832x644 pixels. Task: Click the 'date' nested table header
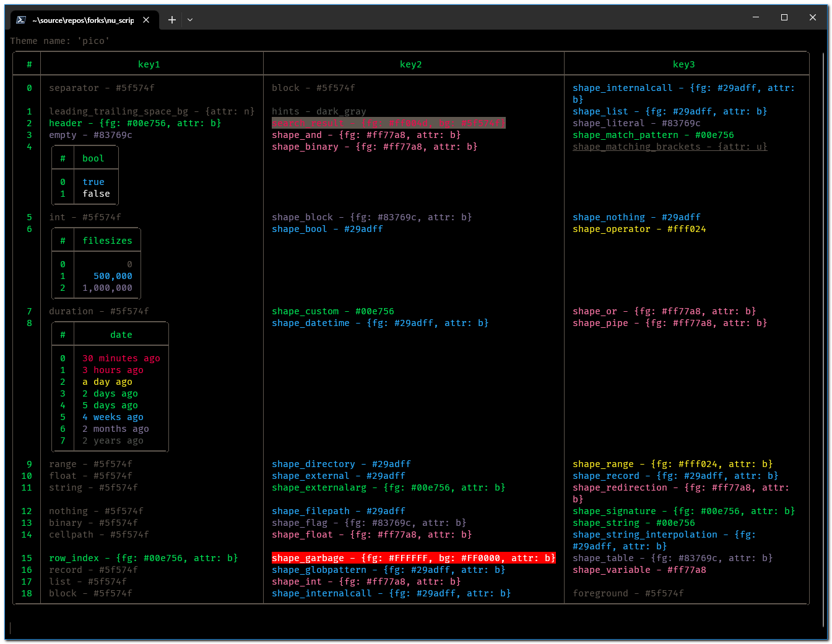click(x=121, y=335)
